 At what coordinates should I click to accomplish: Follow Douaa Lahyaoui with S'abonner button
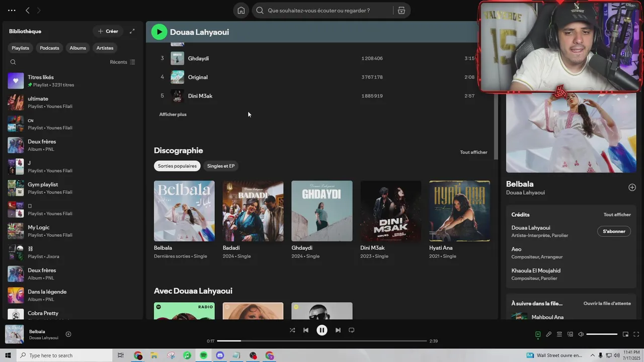point(614,231)
